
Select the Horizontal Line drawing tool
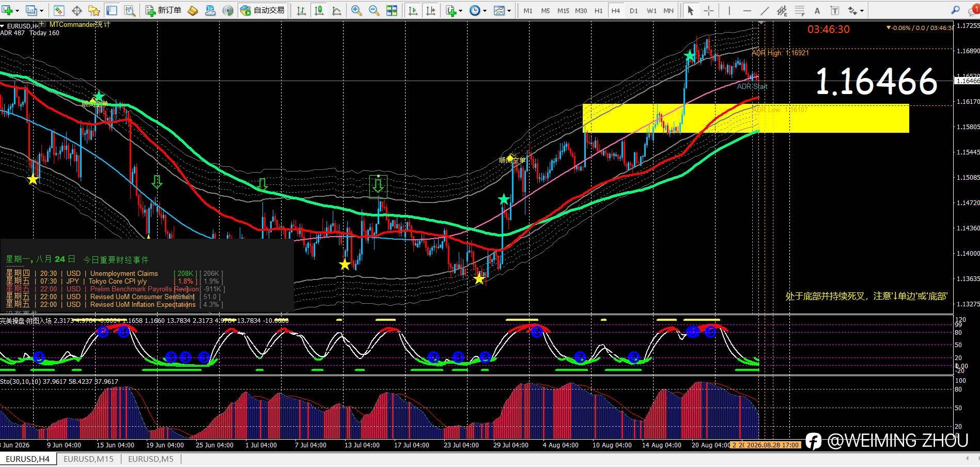pyautogui.click(x=747, y=10)
